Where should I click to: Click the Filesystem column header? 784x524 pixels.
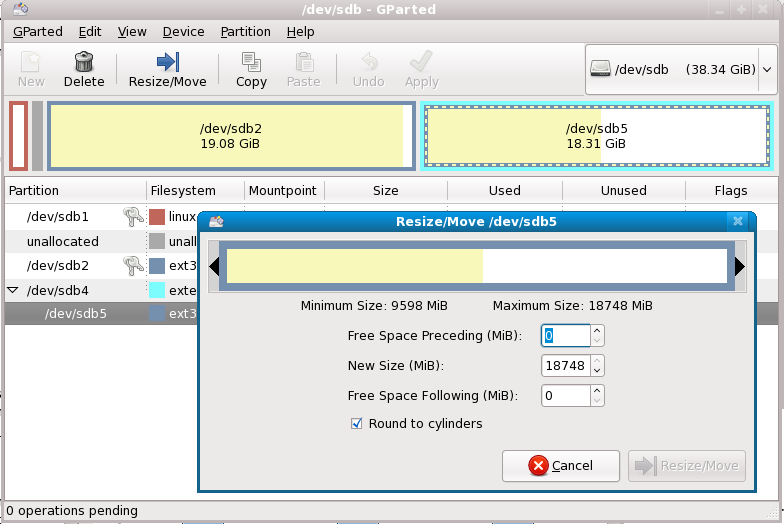[x=195, y=190]
